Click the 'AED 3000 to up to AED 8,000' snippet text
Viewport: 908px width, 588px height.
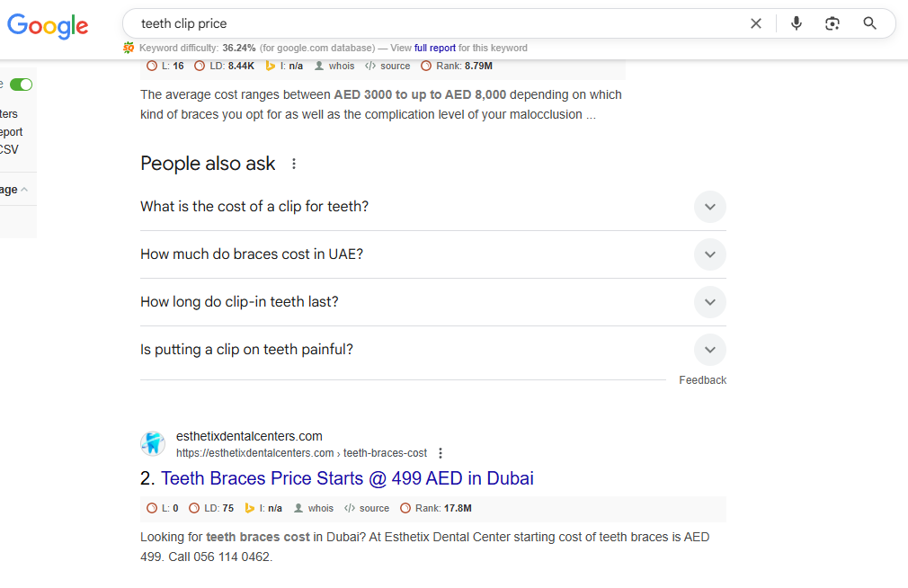[420, 95]
